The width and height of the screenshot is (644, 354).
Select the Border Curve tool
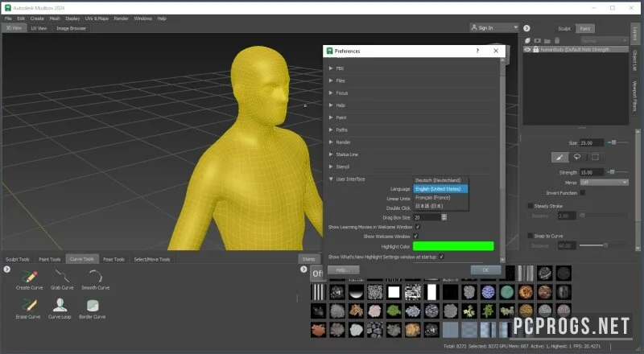point(93,309)
